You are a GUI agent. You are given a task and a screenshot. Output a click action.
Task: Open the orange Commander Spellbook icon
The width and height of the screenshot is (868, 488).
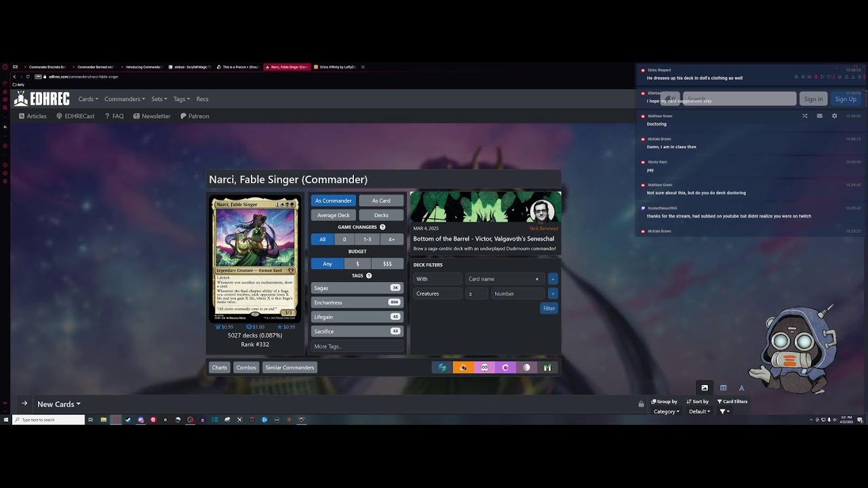click(x=463, y=367)
